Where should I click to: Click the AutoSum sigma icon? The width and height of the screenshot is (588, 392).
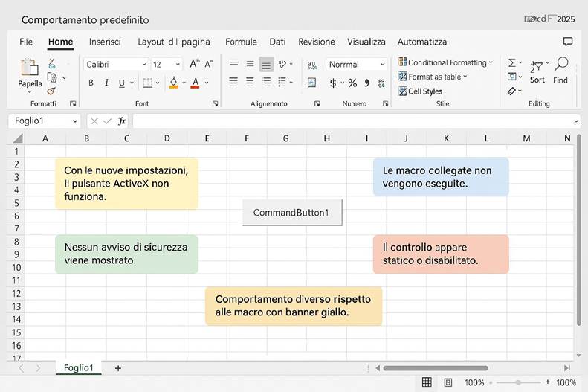coord(512,62)
